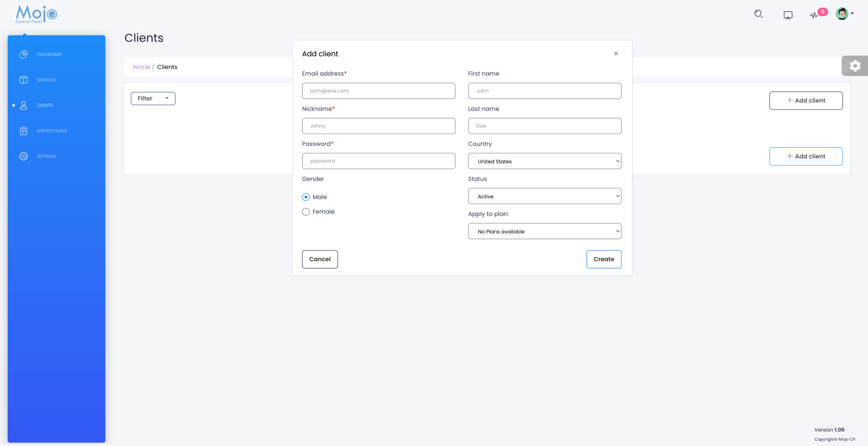Open the floating gear settings on the right edge
The image size is (868, 446).
pyautogui.click(x=855, y=66)
